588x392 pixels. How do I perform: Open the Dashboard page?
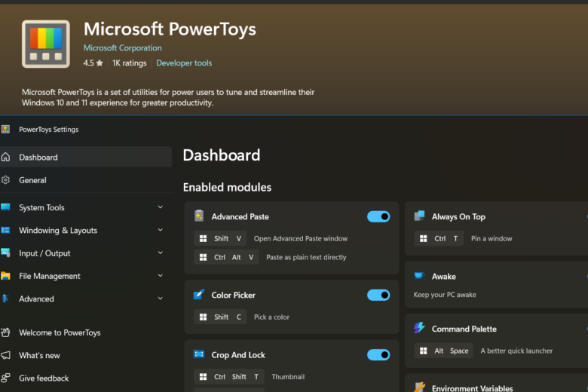(x=86, y=157)
